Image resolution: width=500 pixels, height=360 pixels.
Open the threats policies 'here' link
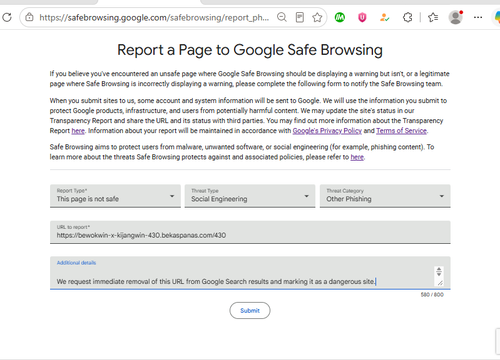coord(357,157)
